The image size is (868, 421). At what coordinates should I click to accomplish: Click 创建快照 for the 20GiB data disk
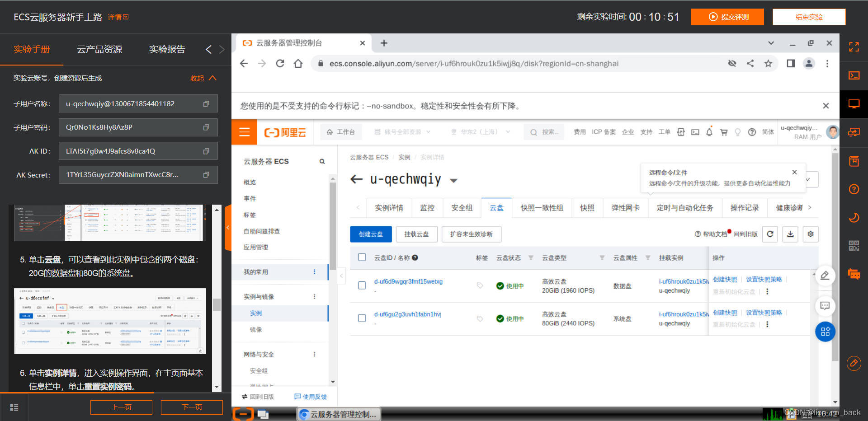coord(725,279)
